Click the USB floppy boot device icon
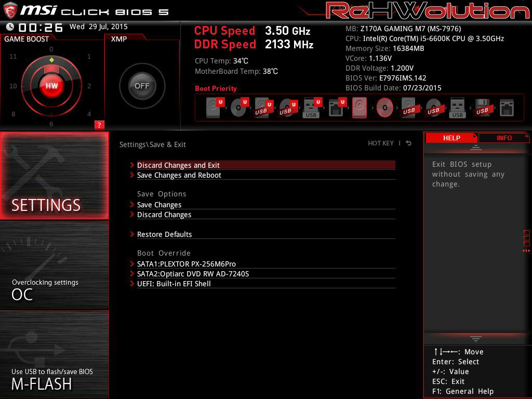532x399 pixels. coord(482,108)
